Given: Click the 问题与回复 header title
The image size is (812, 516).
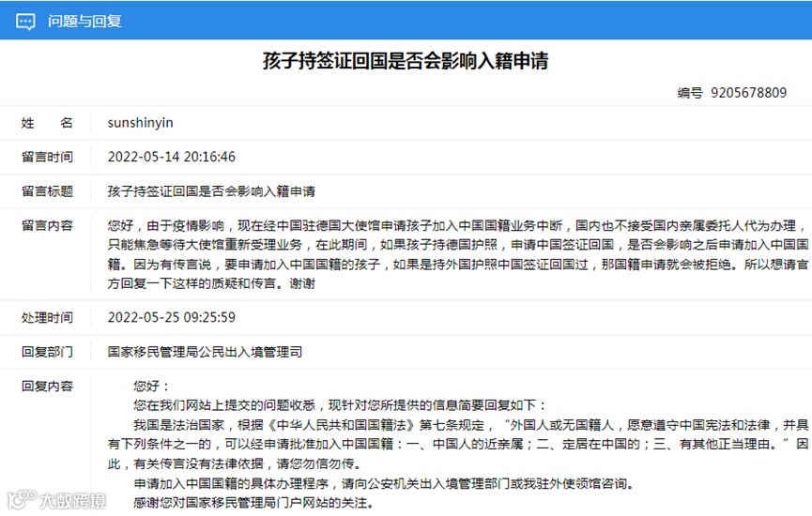Looking at the screenshot, I should 84,22.
